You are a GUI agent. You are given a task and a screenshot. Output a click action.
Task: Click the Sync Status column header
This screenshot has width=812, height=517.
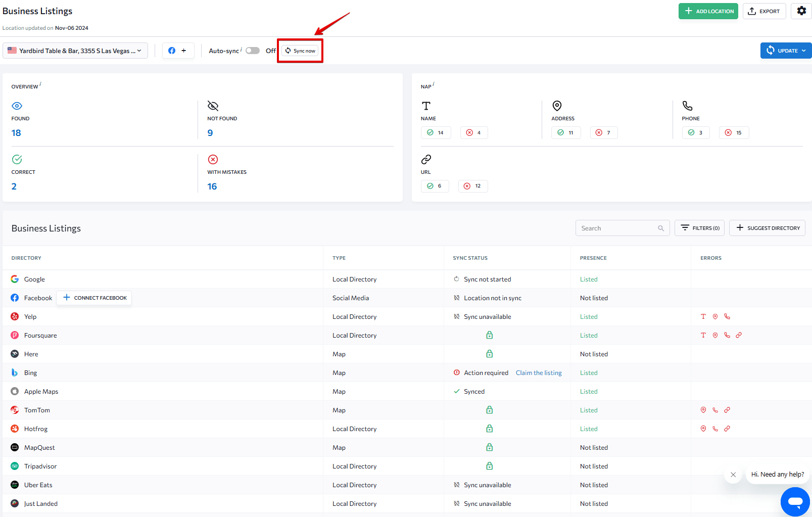point(470,258)
